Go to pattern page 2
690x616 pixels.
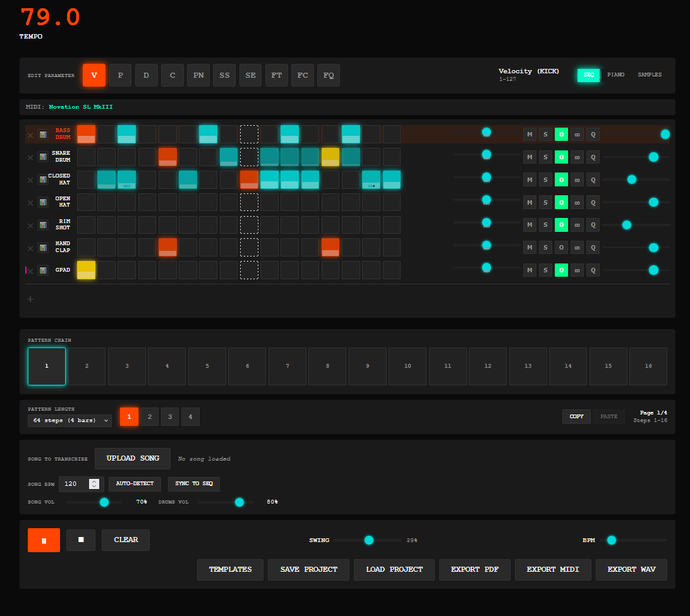click(x=150, y=417)
